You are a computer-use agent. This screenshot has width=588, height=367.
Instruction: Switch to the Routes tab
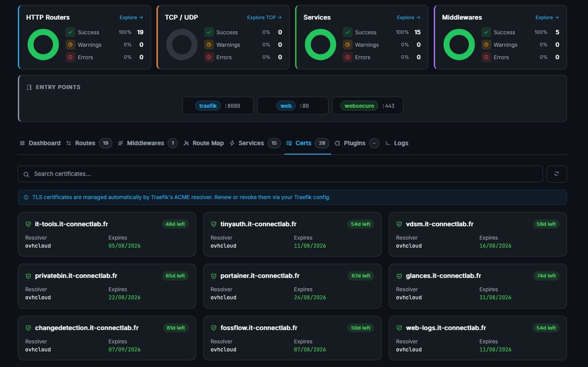coord(85,143)
